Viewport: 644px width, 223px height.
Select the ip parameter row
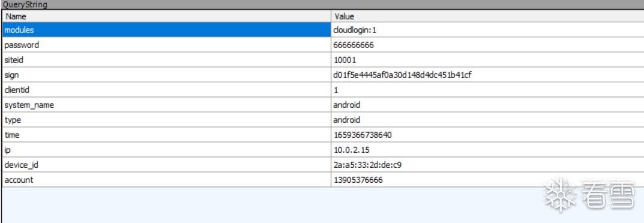coord(323,149)
